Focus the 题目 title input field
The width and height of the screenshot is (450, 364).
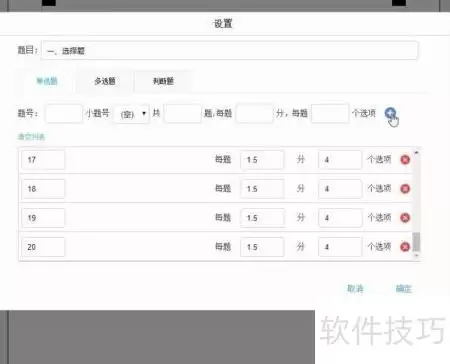click(x=229, y=50)
